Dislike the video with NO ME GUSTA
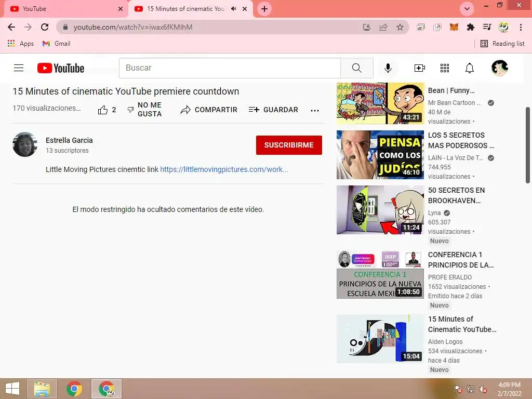Image resolution: width=532 pixels, height=399 pixels. [144, 110]
